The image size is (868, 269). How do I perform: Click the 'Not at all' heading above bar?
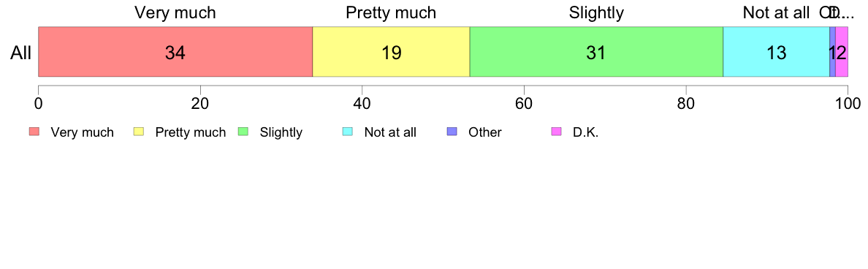[777, 12]
